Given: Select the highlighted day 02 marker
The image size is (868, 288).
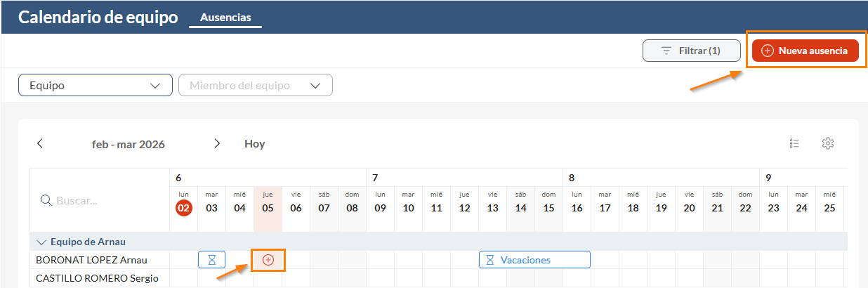Looking at the screenshot, I should 184,208.
